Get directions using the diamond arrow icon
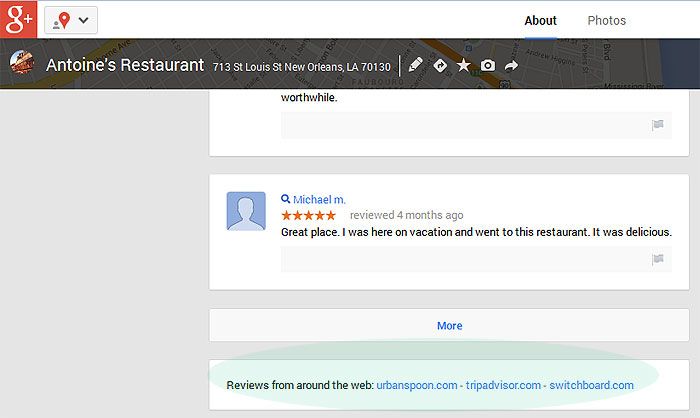Viewport: 700px width, 418px height. pyautogui.click(x=439, y=65)
